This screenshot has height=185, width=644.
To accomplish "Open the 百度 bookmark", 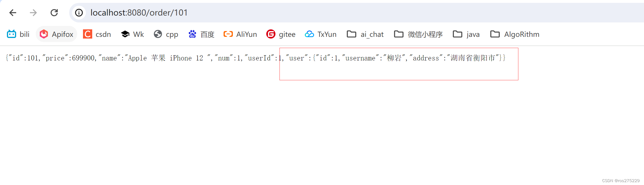I will [x=201, y=34].
